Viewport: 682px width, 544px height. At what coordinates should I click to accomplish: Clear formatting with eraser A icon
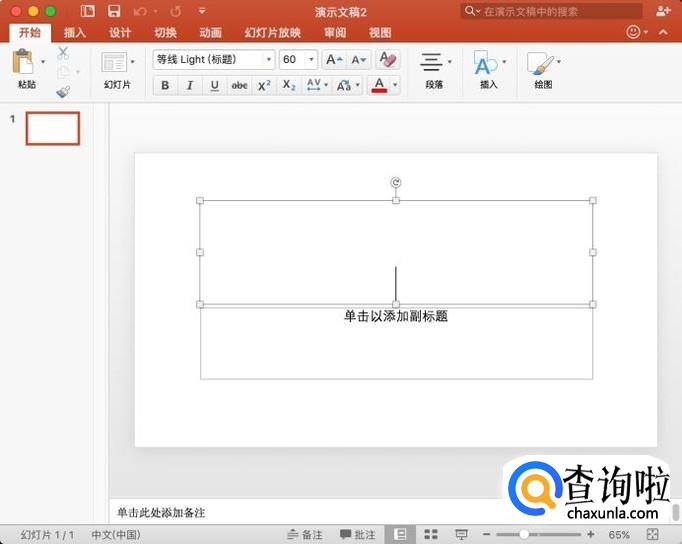[x=388, y=59]
